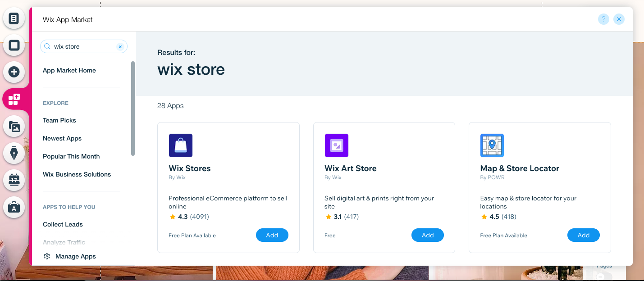644x281 pixels.
Task: Open the Wix Stores app title
Action: click(190, 168)
